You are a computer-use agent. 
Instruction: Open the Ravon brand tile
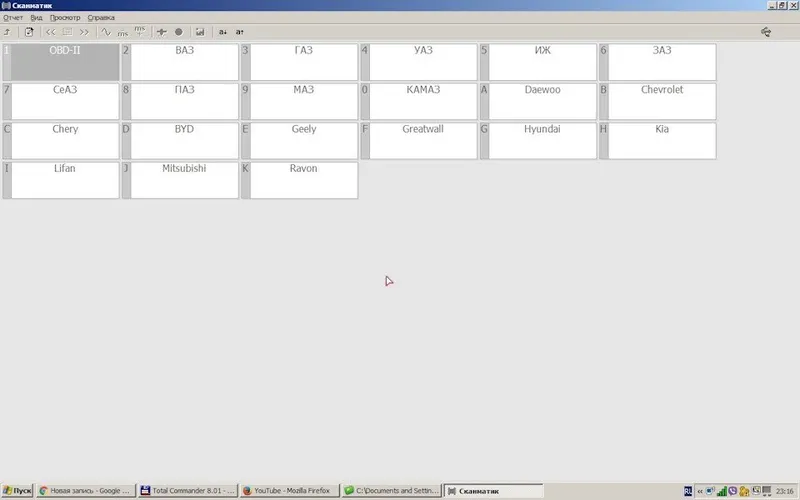(x=299, y=180)
